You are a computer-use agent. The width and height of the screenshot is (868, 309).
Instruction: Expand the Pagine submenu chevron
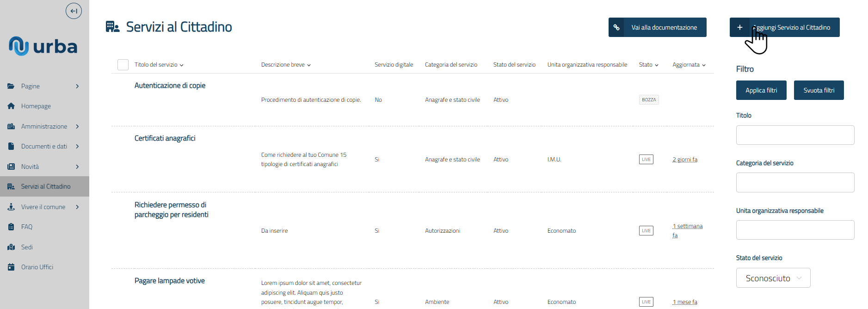point(77,86)
